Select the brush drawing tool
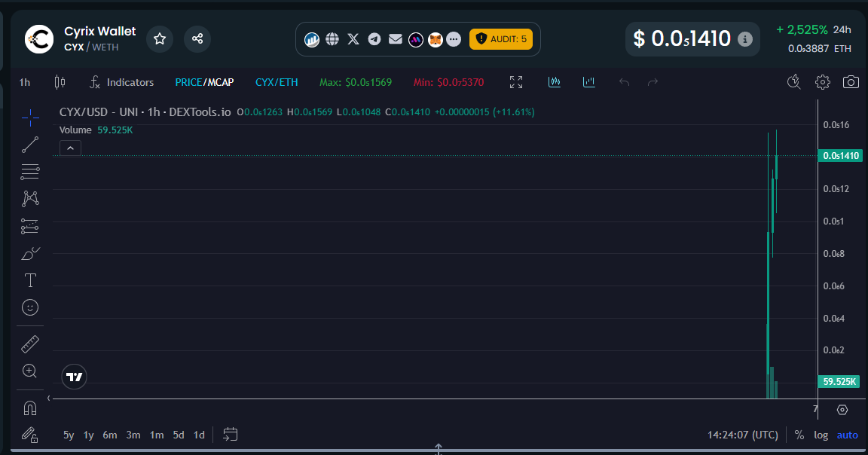Screen dimensions: 868x455 click(30, 254)
